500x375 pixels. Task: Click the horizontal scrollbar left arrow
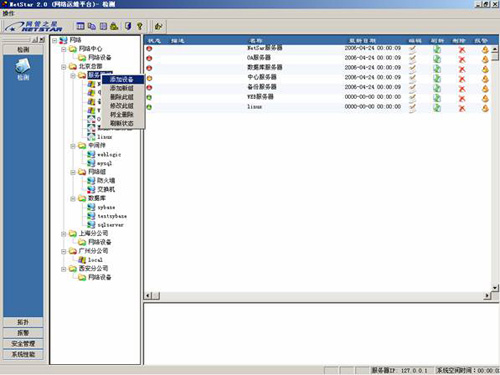148,296
